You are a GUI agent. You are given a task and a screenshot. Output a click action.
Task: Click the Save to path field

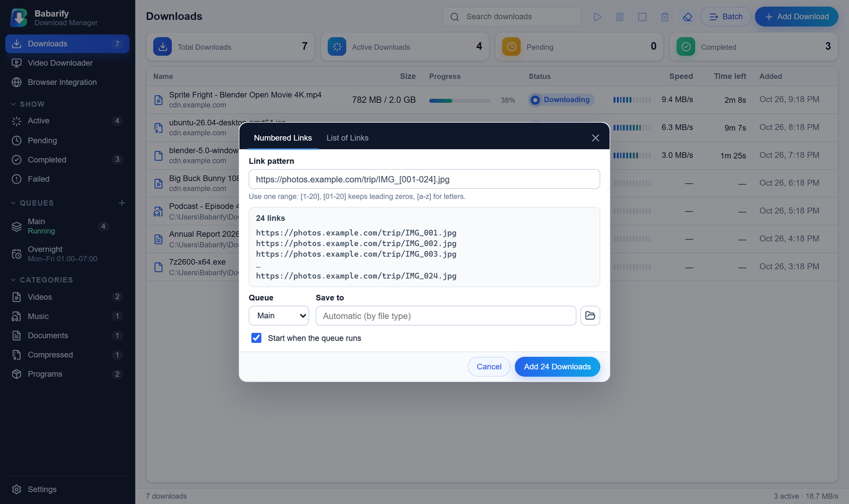pyautogui.click(x=446, y=316)
